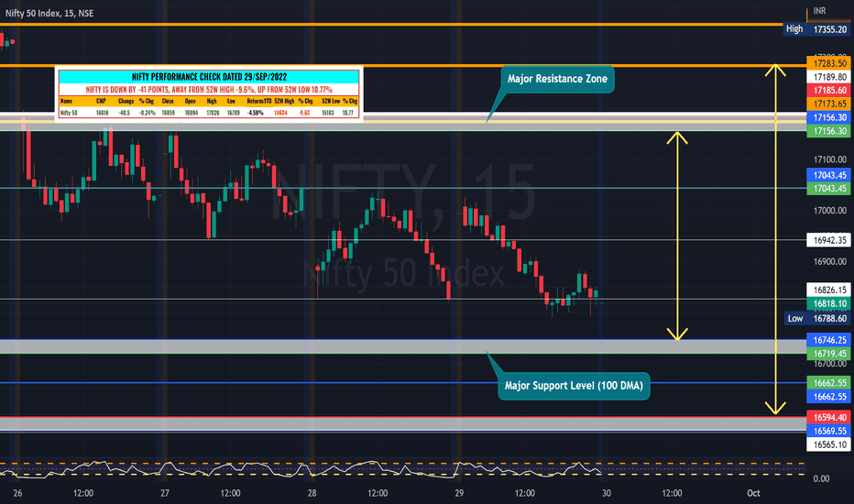Viewport: 854px width, 504px height.
Task: Click the 27 date label on time axis
Action: coord(165,493)
